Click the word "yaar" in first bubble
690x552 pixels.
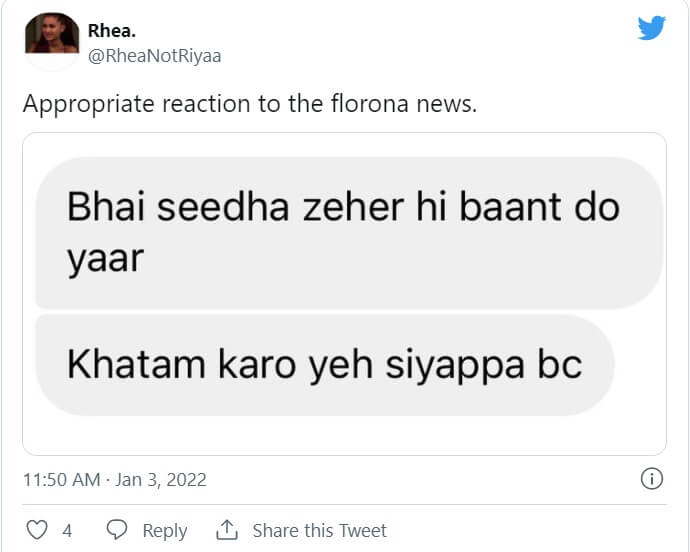tap(105, 258)
